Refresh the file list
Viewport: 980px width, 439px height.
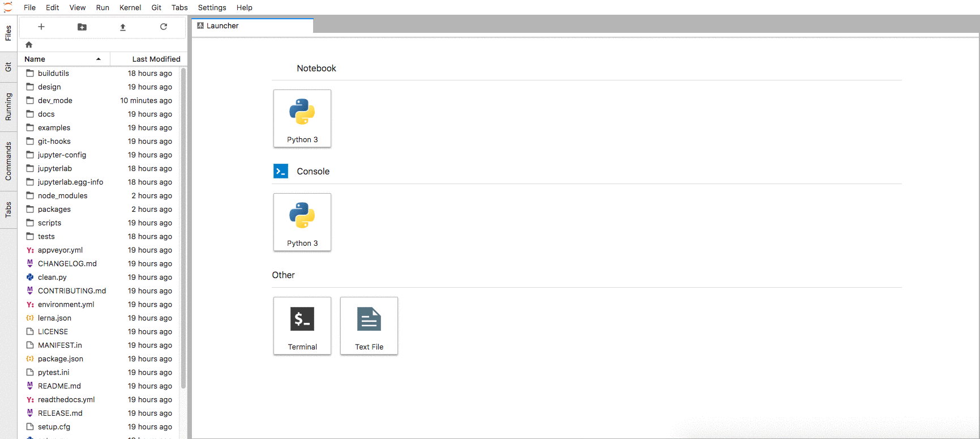164,27
